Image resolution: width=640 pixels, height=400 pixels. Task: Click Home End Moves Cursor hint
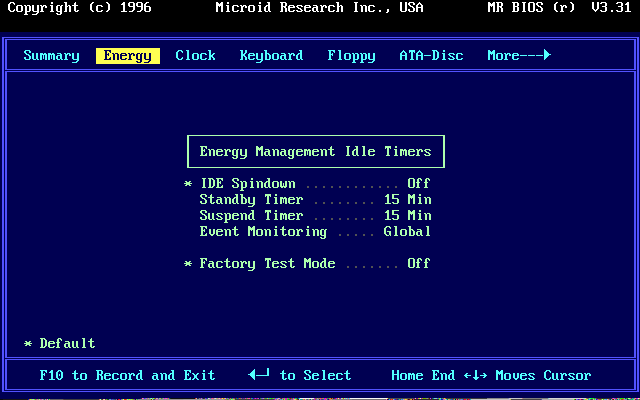[491, 376]
